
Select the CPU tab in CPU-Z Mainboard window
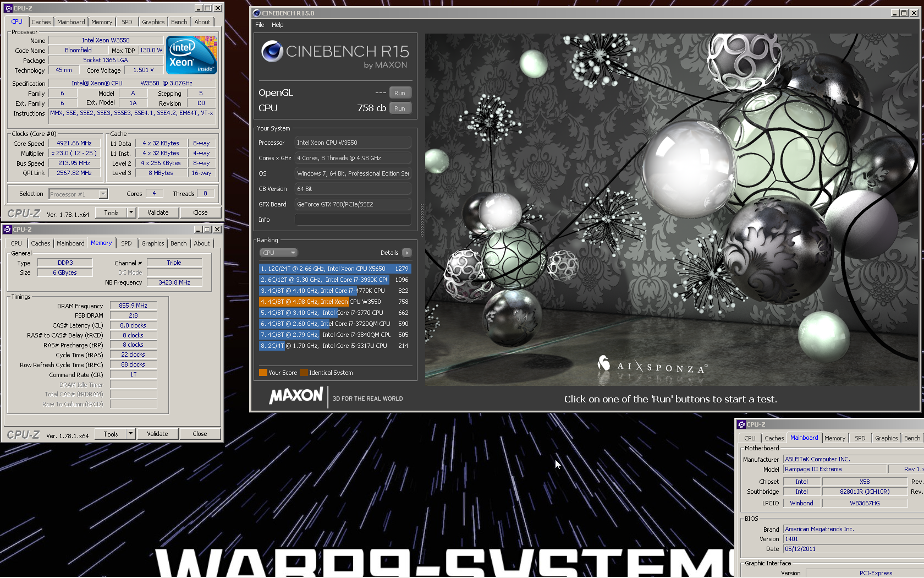click(x=750, y=438)
